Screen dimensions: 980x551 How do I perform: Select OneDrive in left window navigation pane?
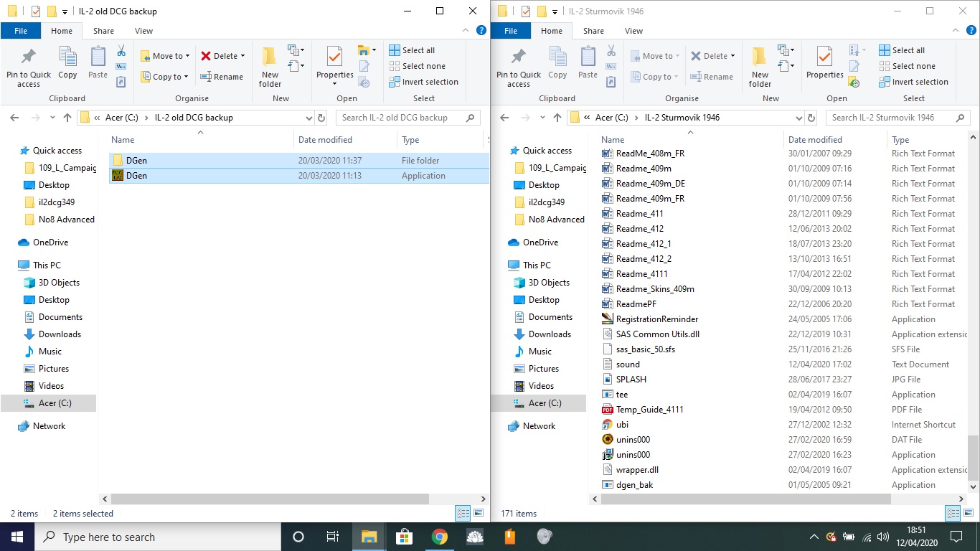coord(49,242)
